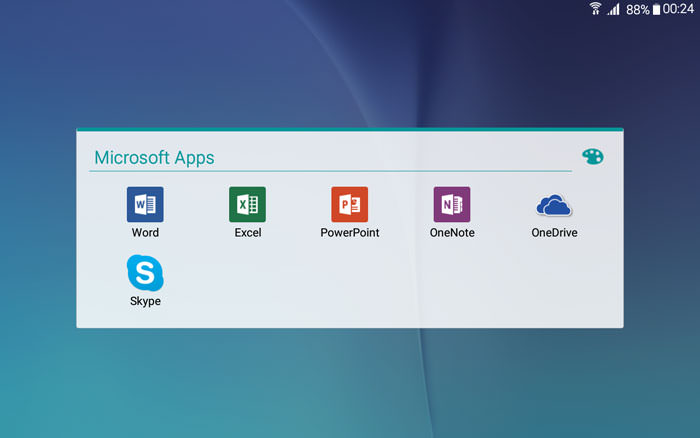Screen dimensions: 700x438
Task: Tap the 00:24 clock
Action: tap(679, 9)
